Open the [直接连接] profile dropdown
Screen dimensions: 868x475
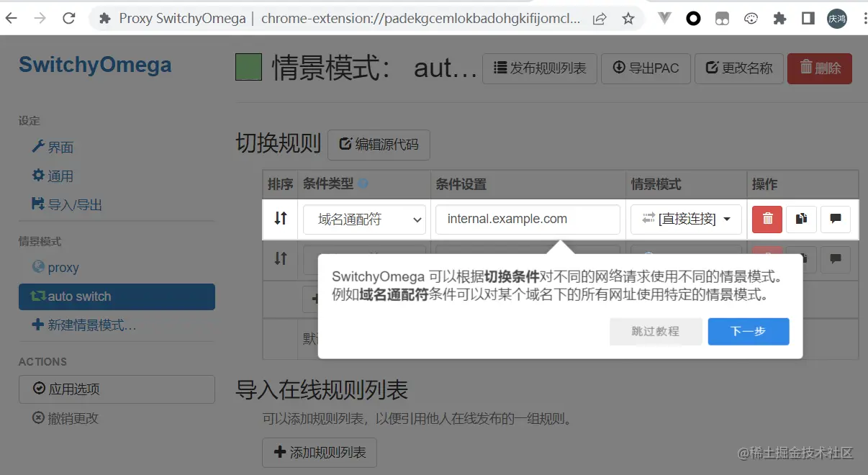tap(686, 220)
